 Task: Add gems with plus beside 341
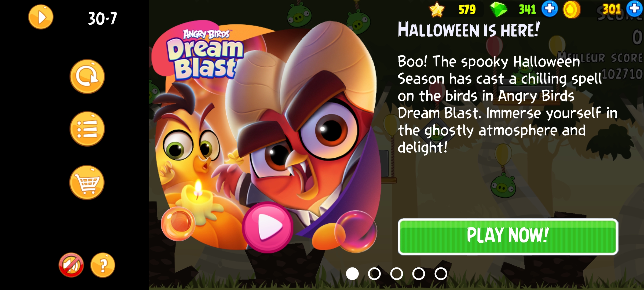coord(550,9)
